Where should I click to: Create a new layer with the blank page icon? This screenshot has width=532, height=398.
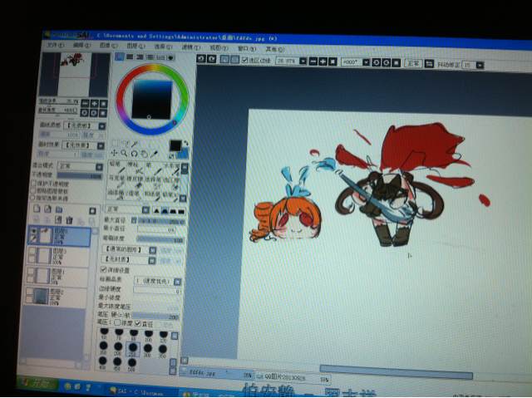point(37,209)
